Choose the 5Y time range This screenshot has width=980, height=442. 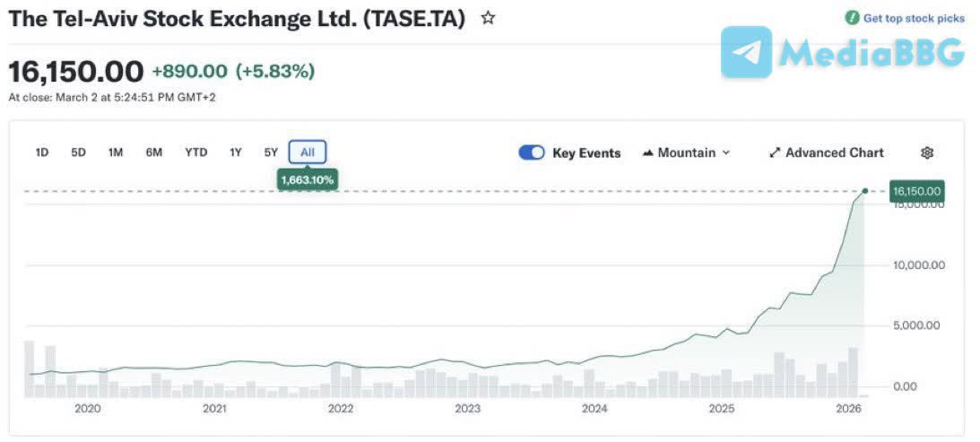click(271, 152)
